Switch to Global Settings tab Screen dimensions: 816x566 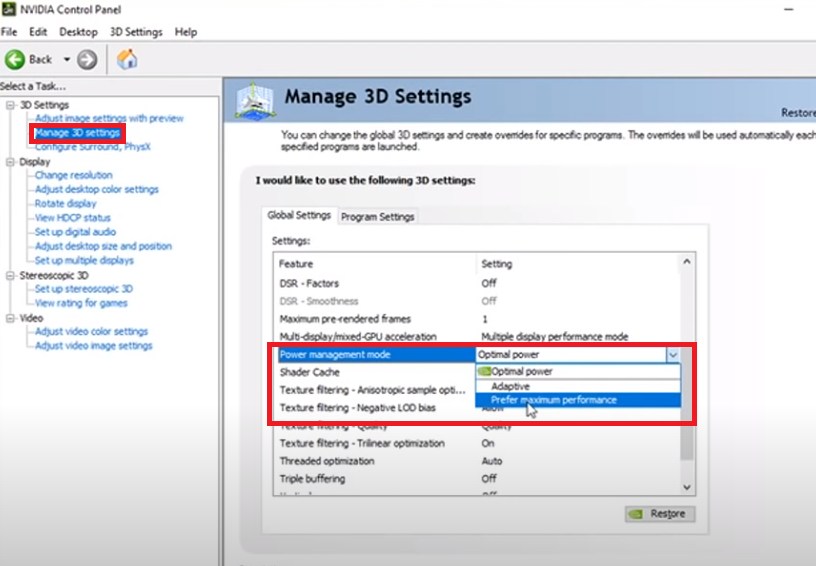[x=299, y=215]
